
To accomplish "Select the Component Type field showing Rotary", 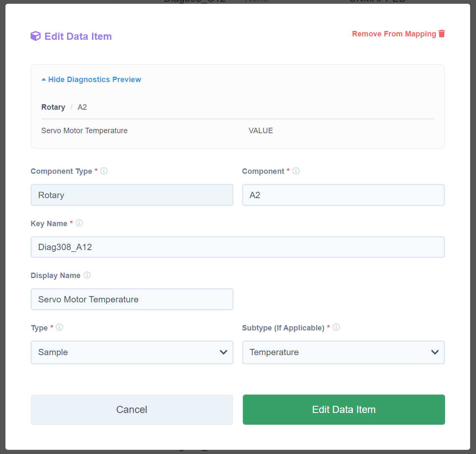I will pyautogui.click(x=132, y=195).
